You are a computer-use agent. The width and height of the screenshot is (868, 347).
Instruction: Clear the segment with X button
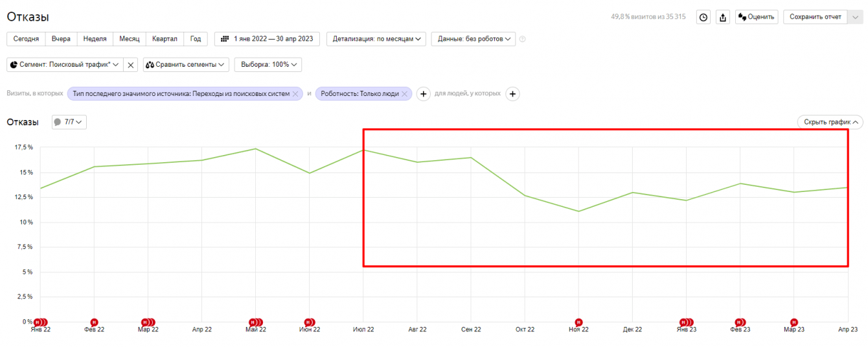click(130, 65)
